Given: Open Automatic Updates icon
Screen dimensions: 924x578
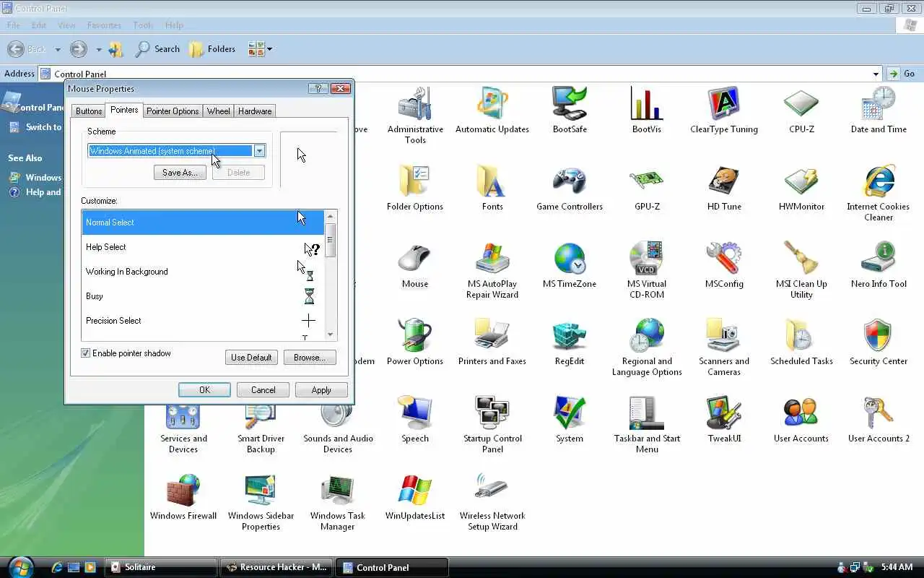Looking at the screenshot, I should 492,105.
